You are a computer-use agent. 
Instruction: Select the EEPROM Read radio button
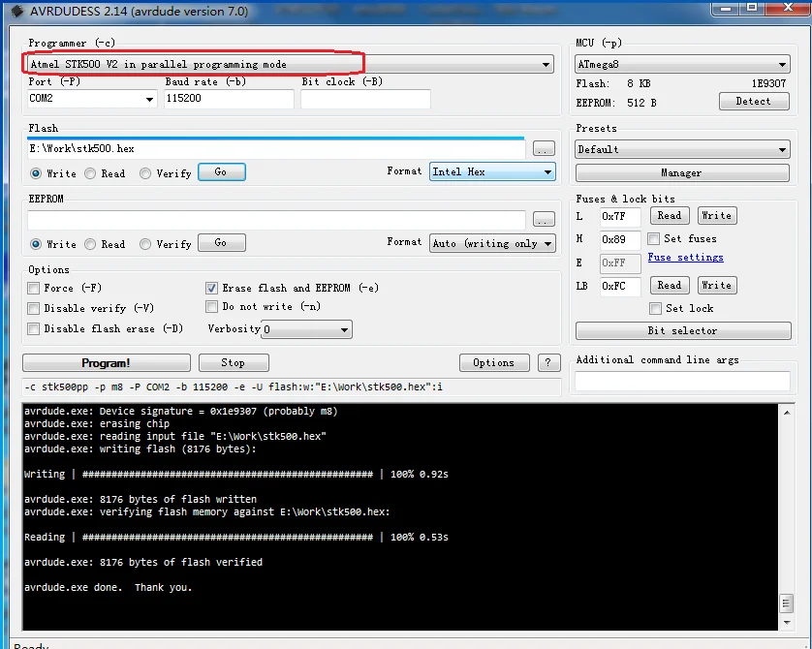pos(90,244)
